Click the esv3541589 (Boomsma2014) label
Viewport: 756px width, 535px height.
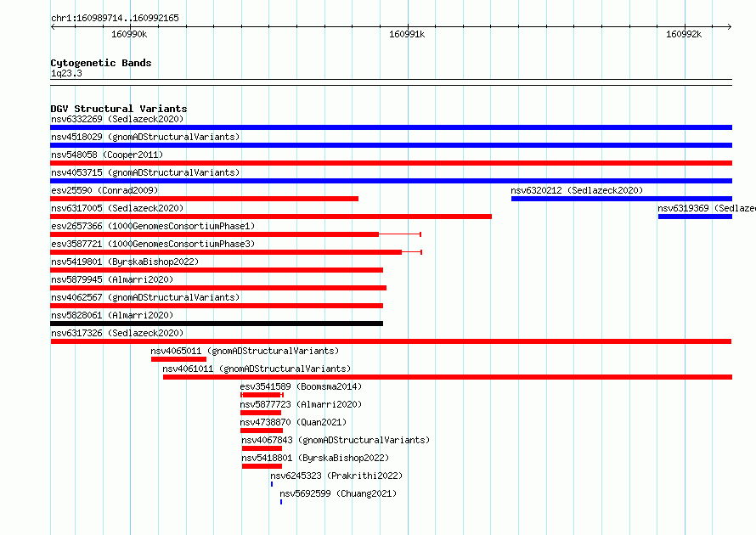pos(301,386)
